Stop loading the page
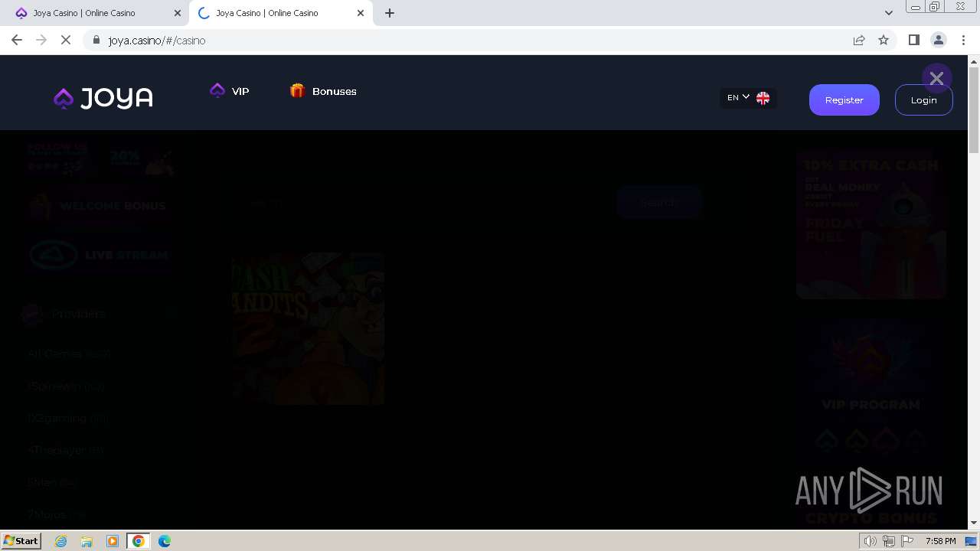Image resolution: width=980 pixels, height=551 pixels. click(x=66, y=41)
